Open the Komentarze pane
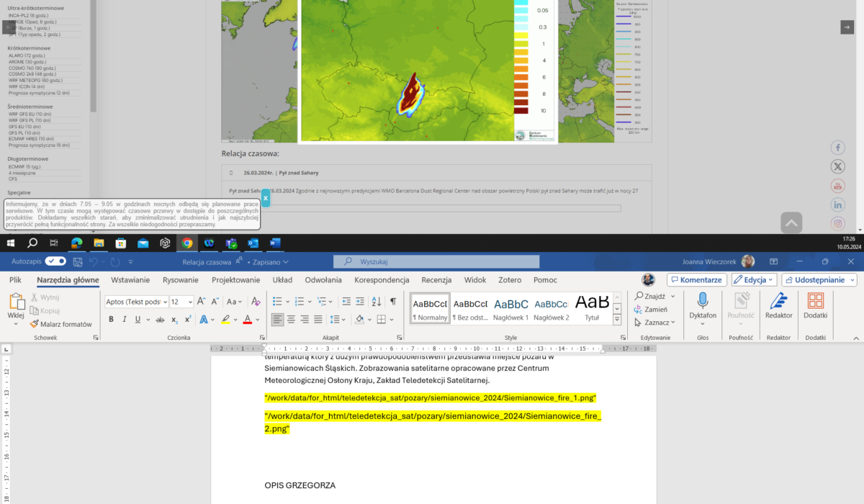The width and height of the screenshot is (864, 504). (696, 279)
